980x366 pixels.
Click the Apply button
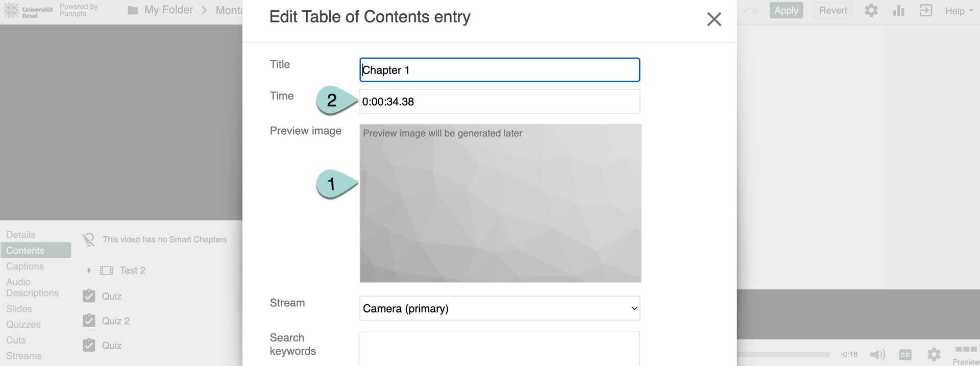tap(786, 10)
